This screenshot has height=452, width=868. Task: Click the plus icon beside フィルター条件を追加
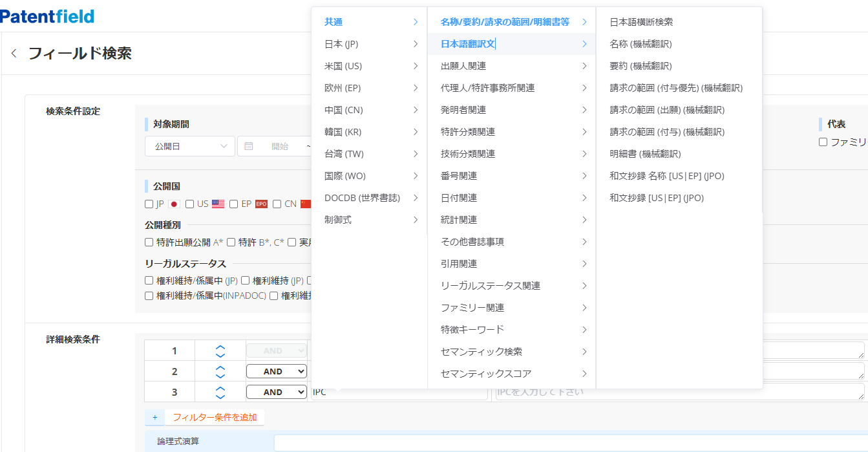coord(154,418)
